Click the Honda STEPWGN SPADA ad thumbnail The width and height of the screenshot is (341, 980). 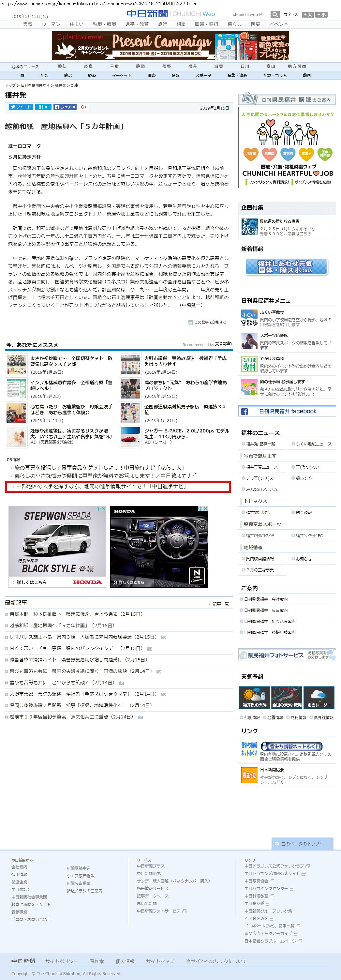click(57, 546)
